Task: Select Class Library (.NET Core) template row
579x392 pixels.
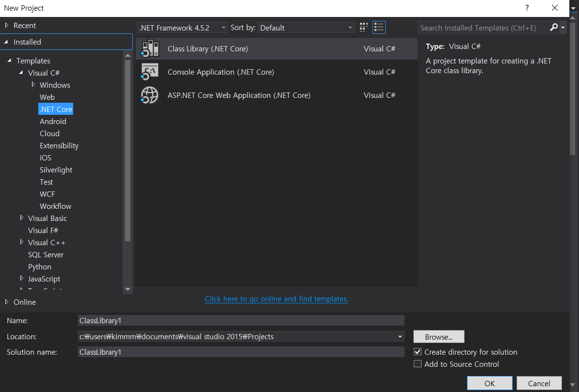Action: coord(277,49)
